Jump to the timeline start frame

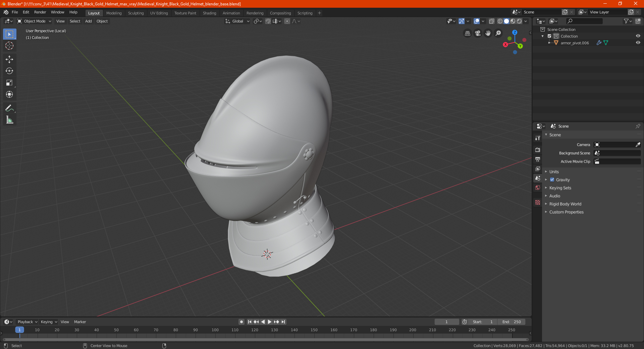point(250,322)
